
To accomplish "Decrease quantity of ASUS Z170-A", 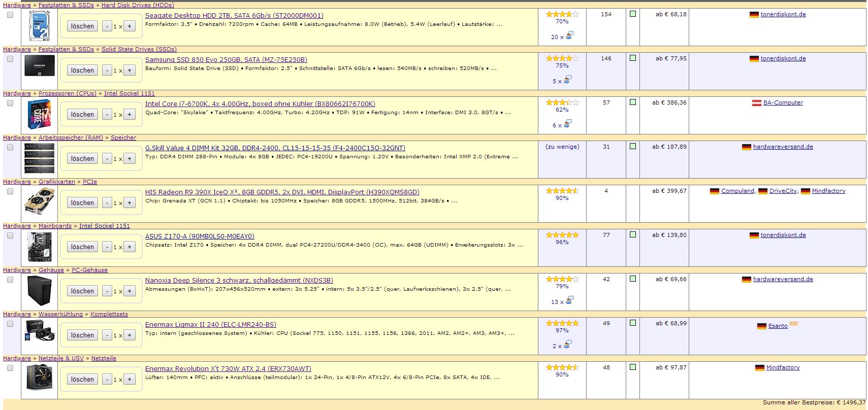I will coord(107,247).
